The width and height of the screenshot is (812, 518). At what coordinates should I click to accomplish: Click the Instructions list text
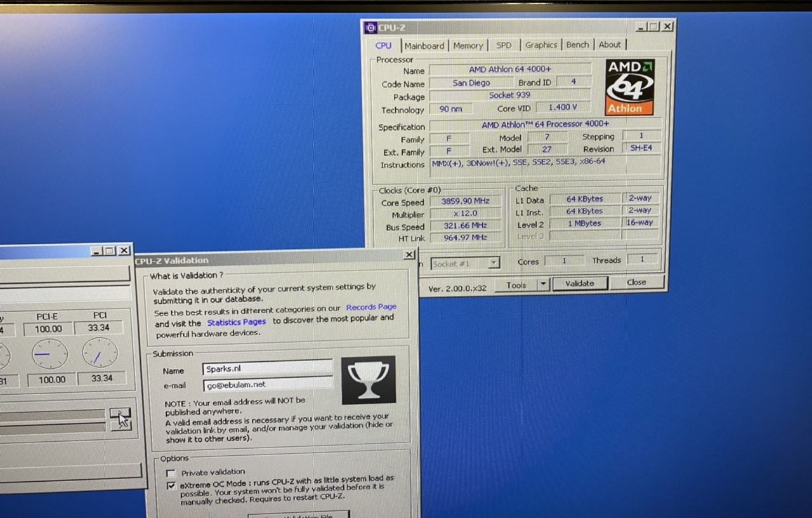(518, 162)
